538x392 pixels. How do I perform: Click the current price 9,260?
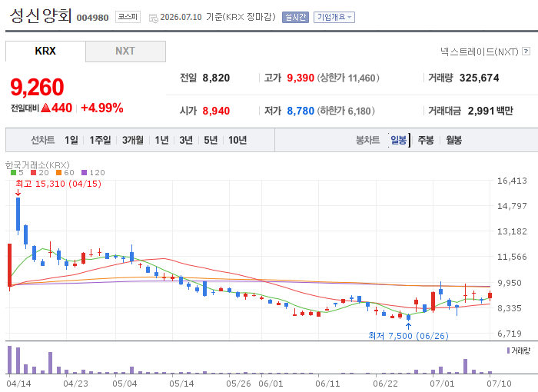tap(37, 87)
